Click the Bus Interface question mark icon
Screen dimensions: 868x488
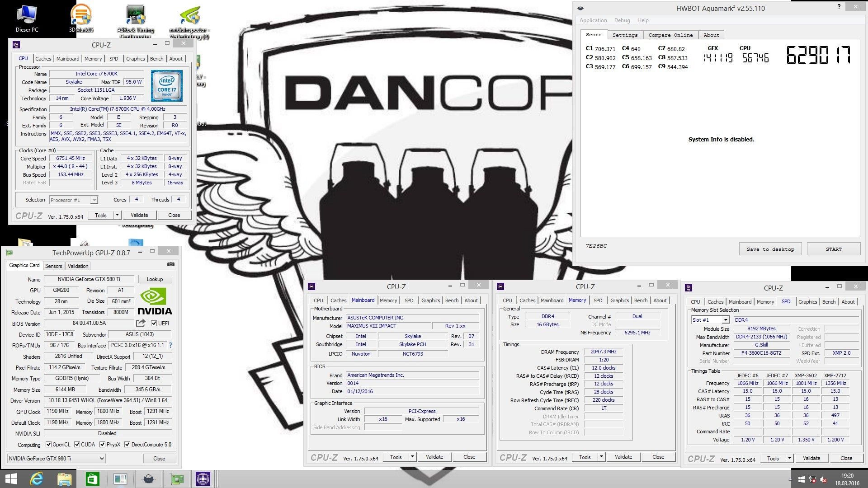[x=170, y=345]
